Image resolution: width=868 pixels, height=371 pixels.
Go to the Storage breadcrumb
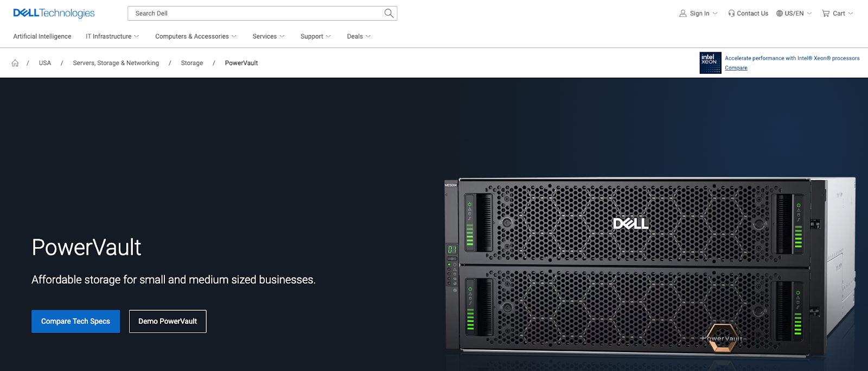pos(192,63)
